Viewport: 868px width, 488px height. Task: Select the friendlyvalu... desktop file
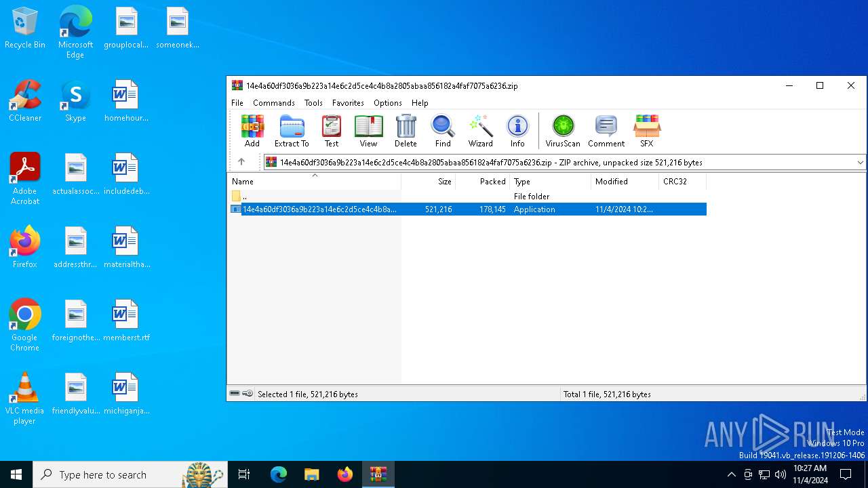76,394
